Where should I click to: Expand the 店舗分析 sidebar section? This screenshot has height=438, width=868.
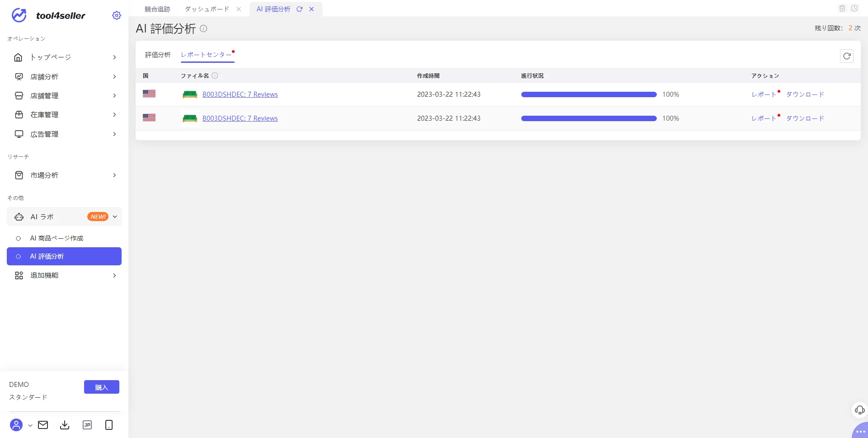64,77
